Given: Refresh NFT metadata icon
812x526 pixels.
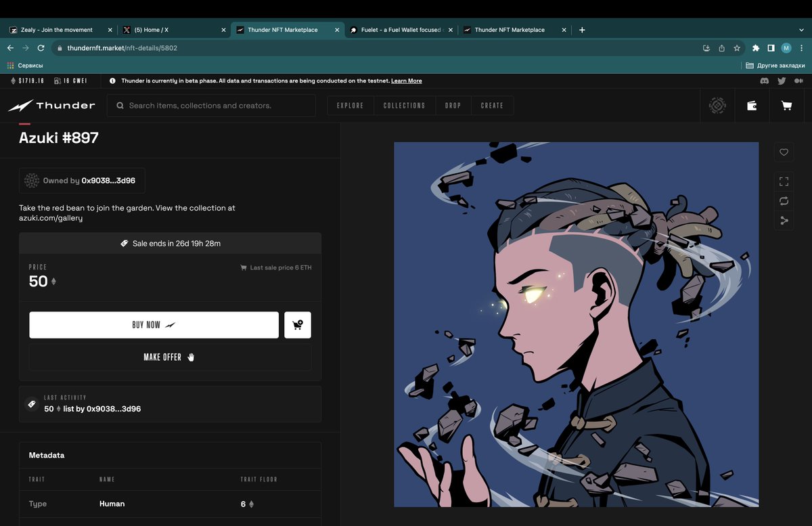Looking at the screenshot, I should click(784, 201).
